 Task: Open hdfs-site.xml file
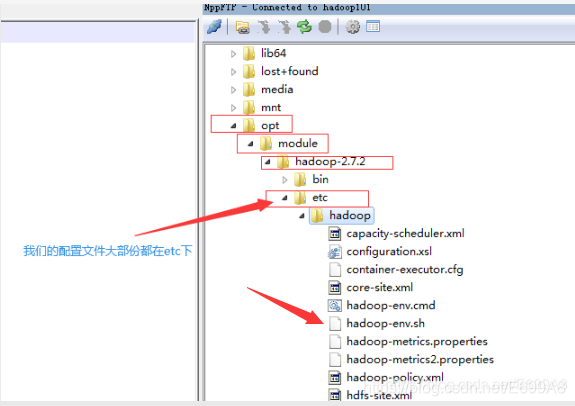click(x=379, y=395)
